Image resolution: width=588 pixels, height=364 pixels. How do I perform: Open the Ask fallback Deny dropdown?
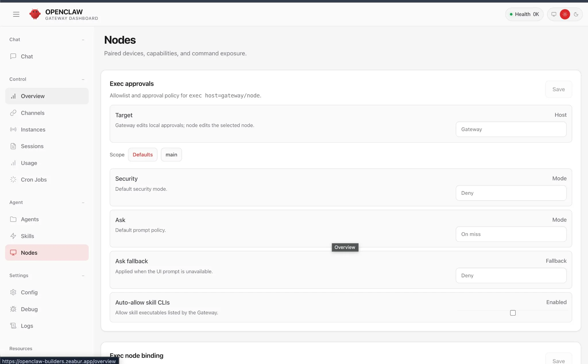pyautogui.click(x=511, y=276)
